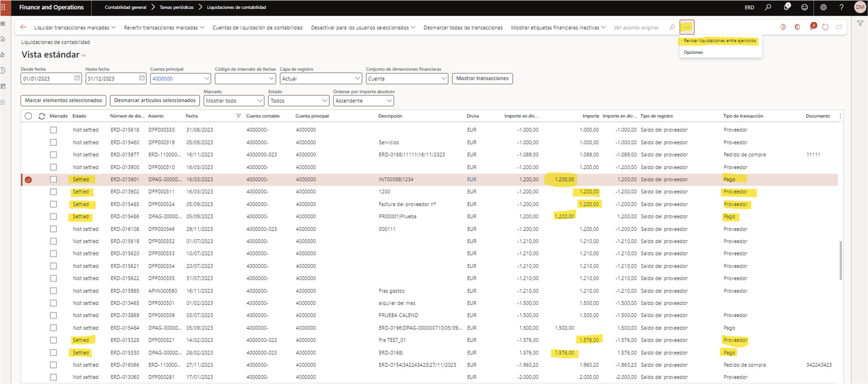
Task: Click the filter funnel icon on the right edge
Action: click(x=860, y=23)
